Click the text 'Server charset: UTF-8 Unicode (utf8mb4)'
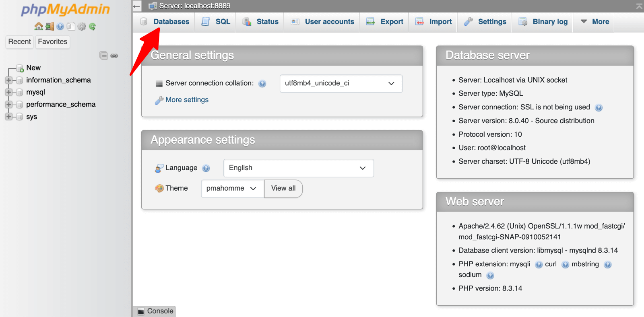 524,161
